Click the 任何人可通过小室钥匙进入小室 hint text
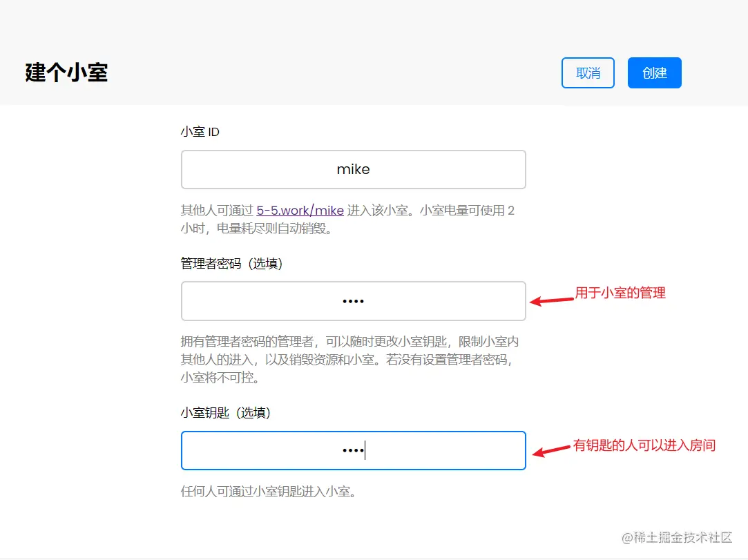 click(x=269, y=492)
